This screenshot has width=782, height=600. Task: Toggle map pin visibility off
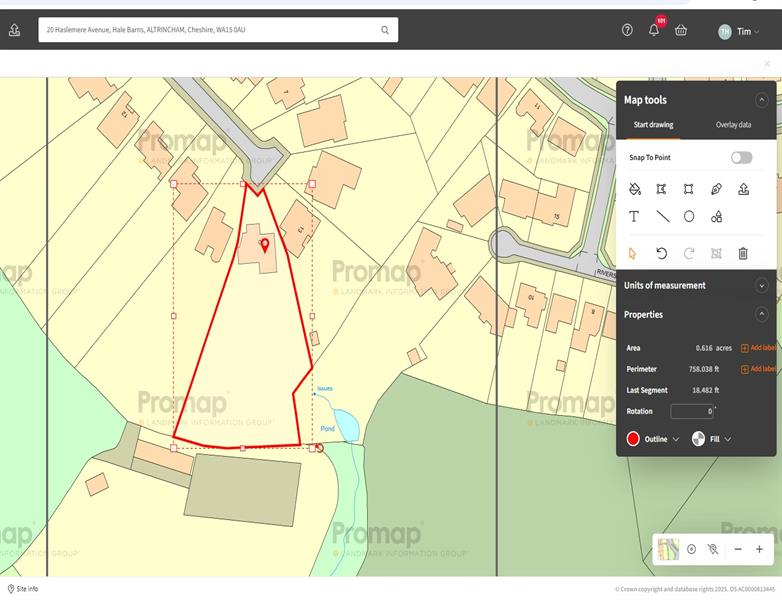click(x=713, y=549)
